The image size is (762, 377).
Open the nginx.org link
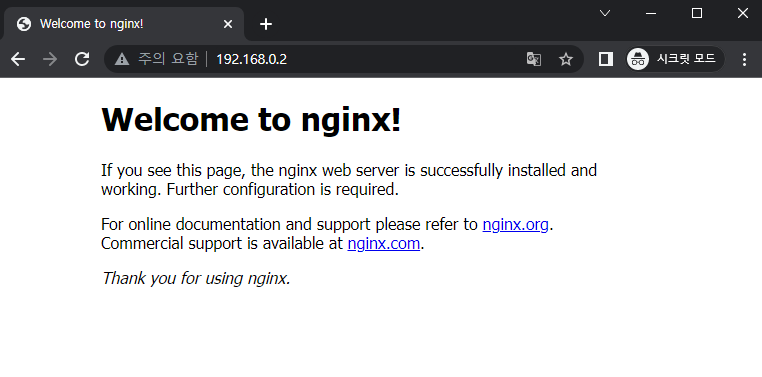[x=515, y=224]
